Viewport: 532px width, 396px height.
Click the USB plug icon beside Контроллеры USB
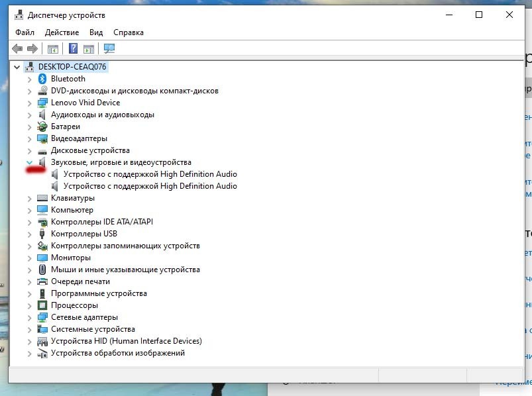[x=42, y=234]
